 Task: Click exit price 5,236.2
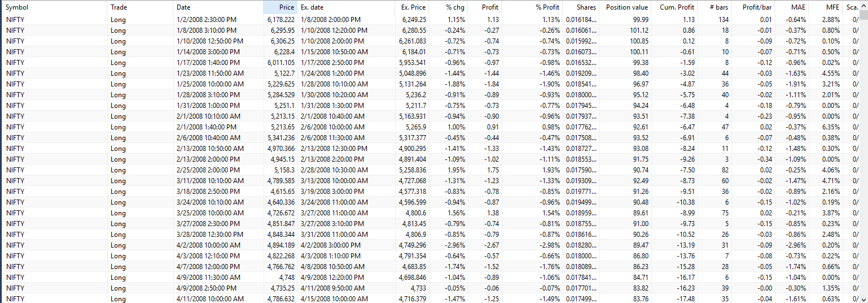pos(416,95)
